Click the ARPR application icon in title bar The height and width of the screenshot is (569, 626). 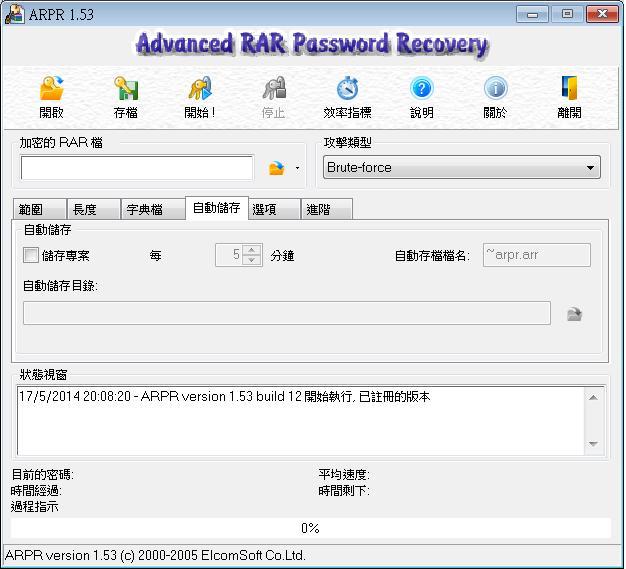(x=15, y=14)
